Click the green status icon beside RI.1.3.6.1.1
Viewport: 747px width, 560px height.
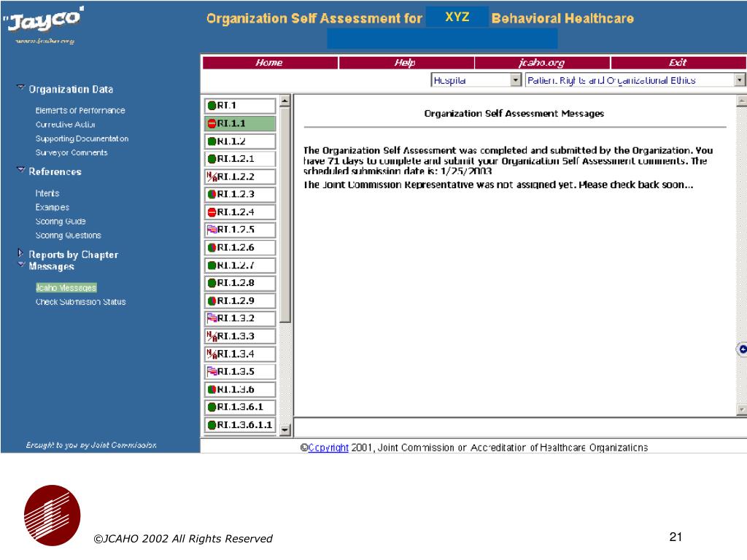tap(212, 425)
